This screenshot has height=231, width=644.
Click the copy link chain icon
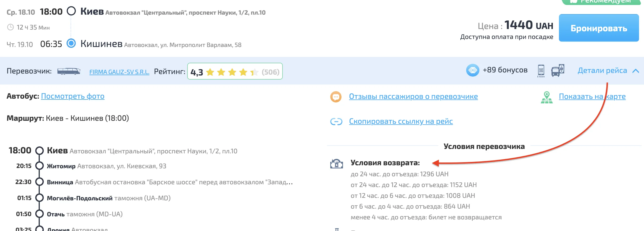coord(336,122)
